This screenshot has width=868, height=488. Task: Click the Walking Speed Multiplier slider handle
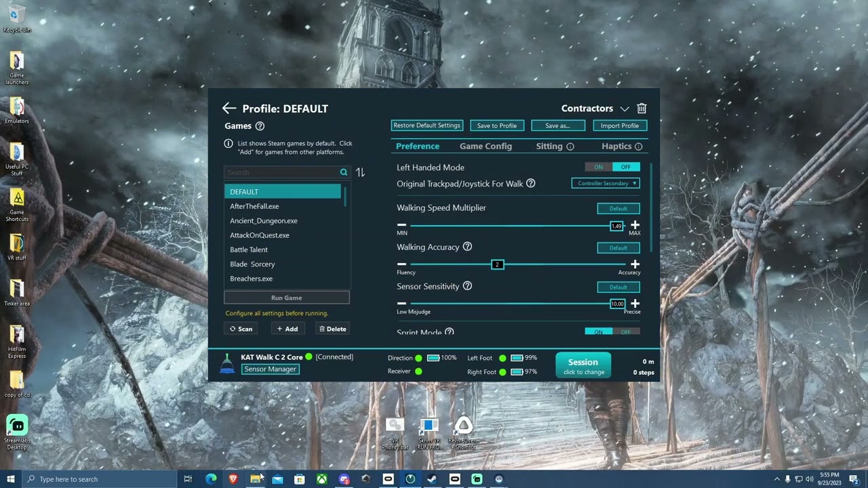pos(616,226)
